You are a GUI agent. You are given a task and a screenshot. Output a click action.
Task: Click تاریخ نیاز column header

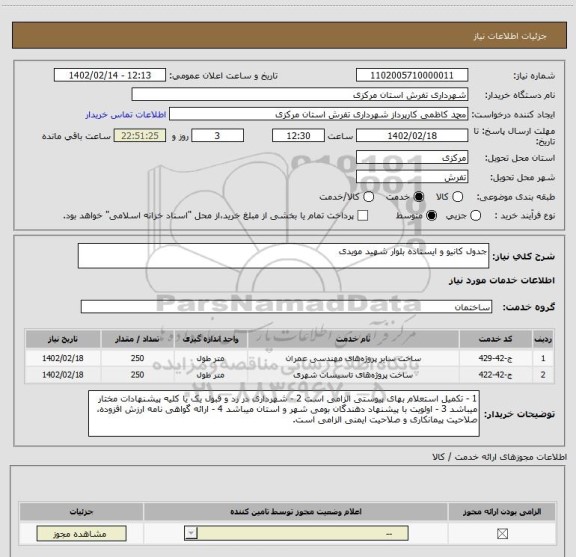point(63,339)
